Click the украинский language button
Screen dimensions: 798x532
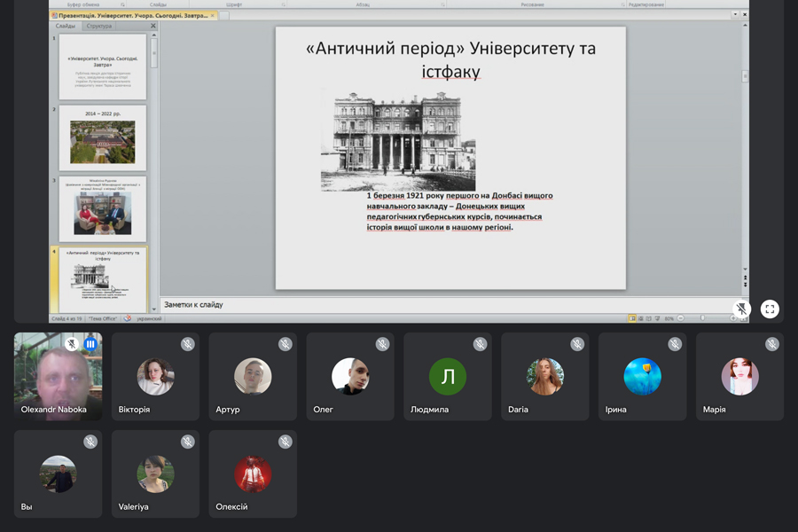pos(148,318)
